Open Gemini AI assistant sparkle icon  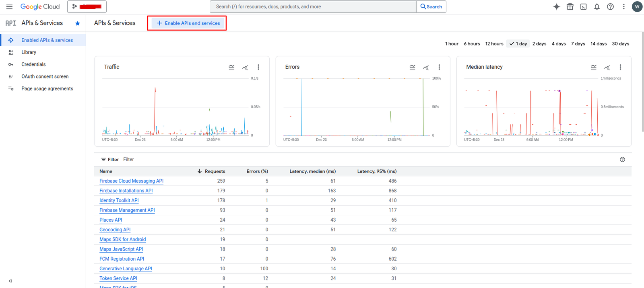(556, 7)
